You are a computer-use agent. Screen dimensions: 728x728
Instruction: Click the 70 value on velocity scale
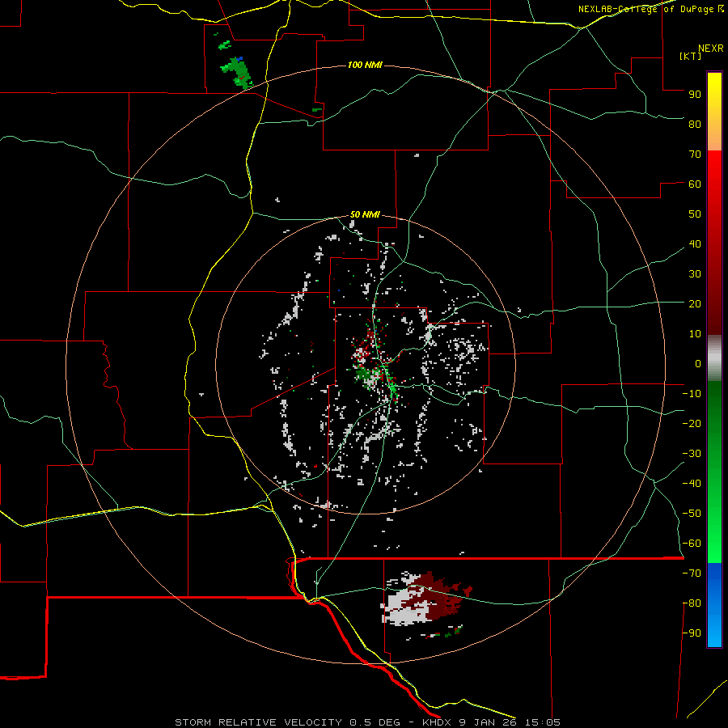click(x=695, y=154)
